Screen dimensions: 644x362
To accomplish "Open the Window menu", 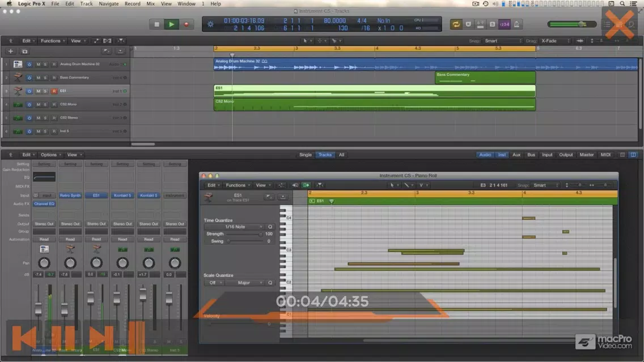I will 186,4.
